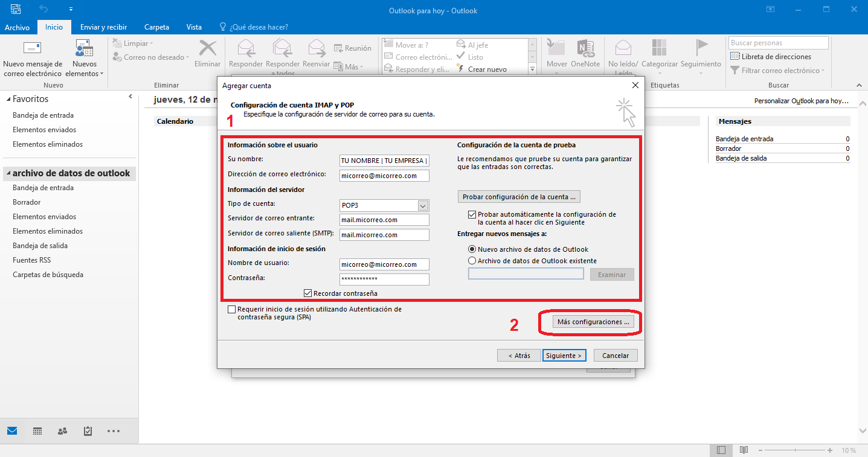The height and width of the screenshot is (457, 868).
Task: Open People view icon in navigation bar
Action: click(63, 431)
